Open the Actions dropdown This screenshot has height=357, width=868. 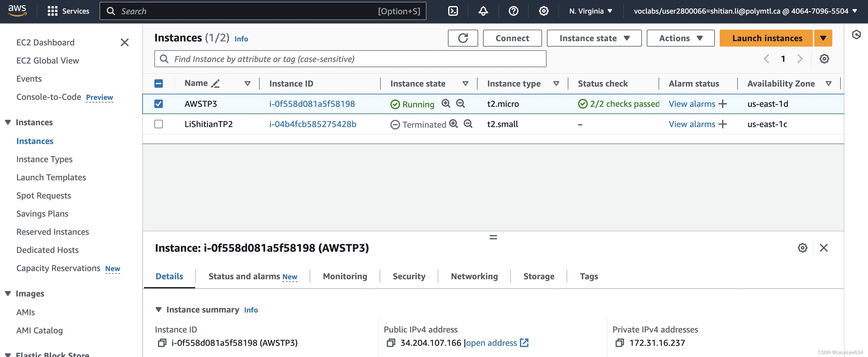[x=680, y=38]
